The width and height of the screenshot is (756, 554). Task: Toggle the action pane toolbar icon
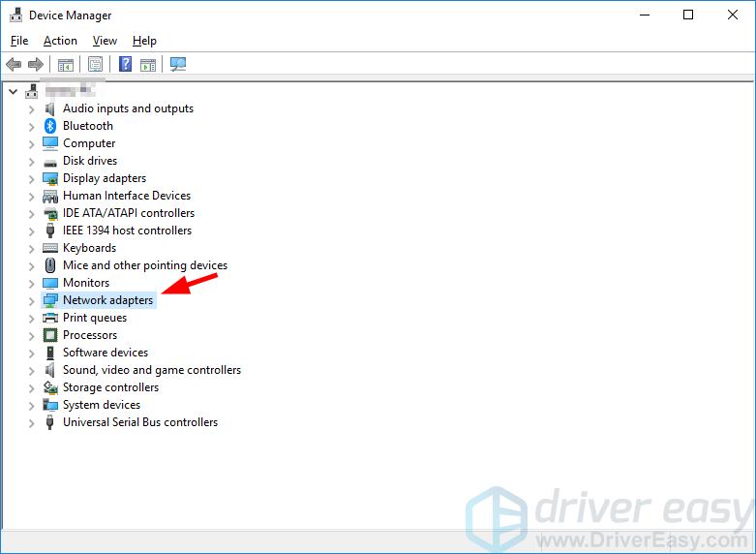click(x=148, y=64)
